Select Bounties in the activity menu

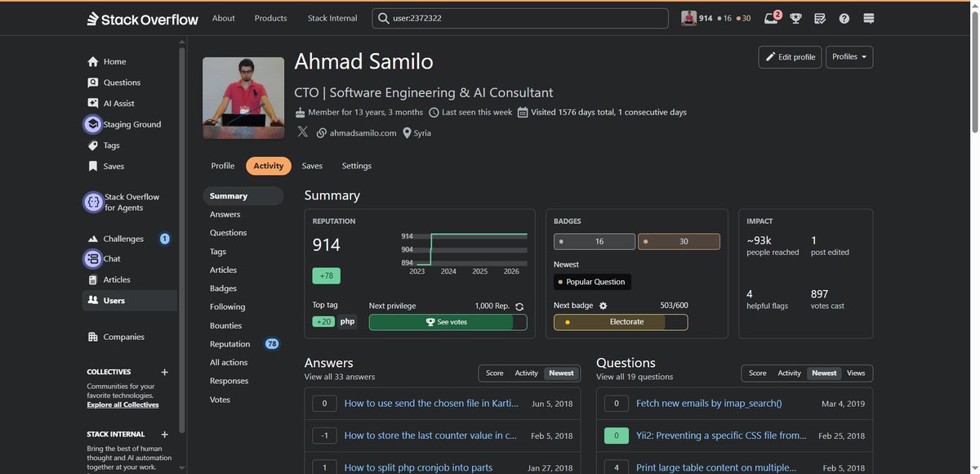(226, 325)
